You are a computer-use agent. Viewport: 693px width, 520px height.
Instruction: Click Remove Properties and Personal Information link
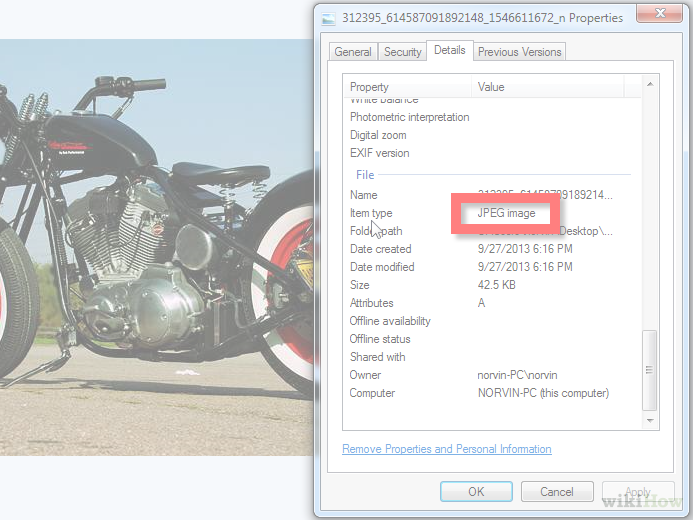click(446, 449)
